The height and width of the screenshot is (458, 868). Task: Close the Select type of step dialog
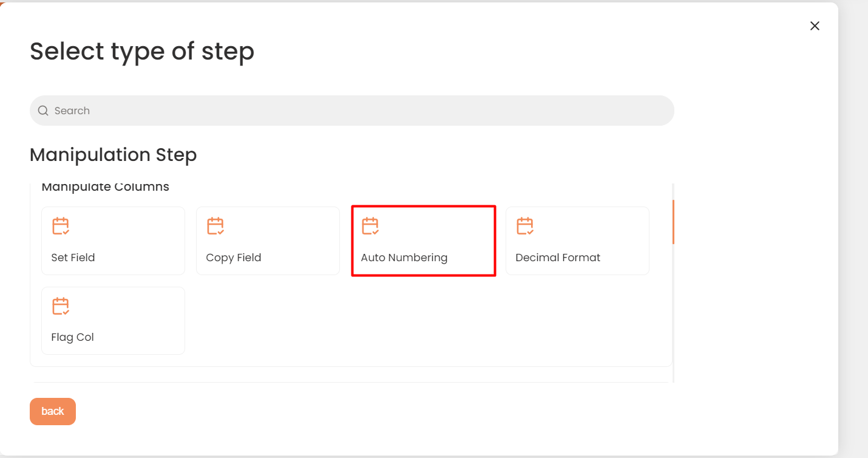[815, 26]
